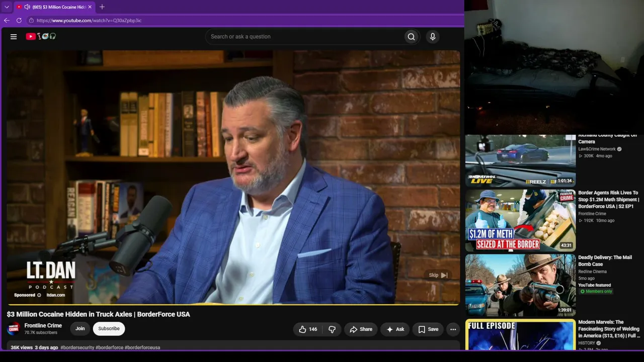Open the Sponsored info icon
Screen dimensions: 644x362
(39, 295)
